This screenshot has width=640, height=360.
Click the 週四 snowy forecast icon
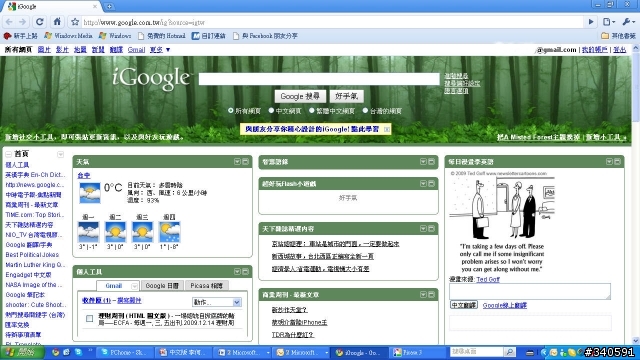(169, 231)
